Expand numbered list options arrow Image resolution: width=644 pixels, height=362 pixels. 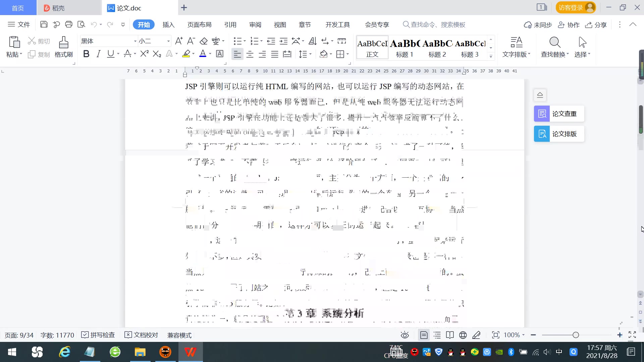261,41
